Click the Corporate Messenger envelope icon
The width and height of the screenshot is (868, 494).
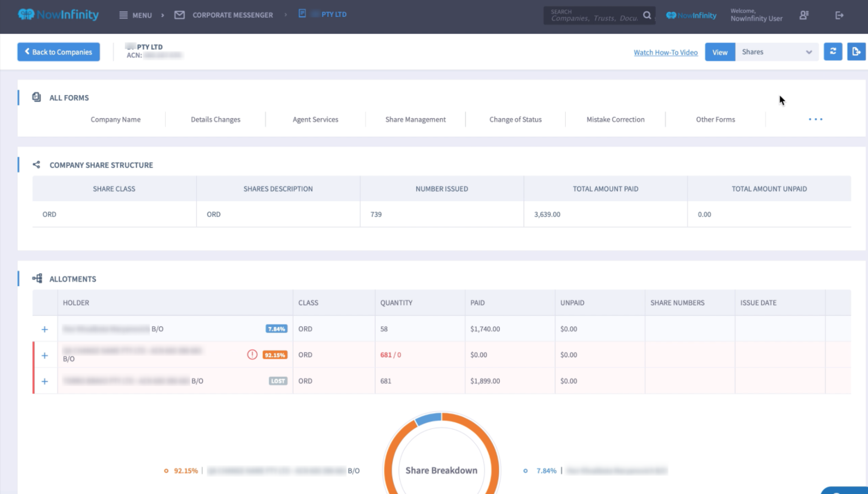pos(180,15)
